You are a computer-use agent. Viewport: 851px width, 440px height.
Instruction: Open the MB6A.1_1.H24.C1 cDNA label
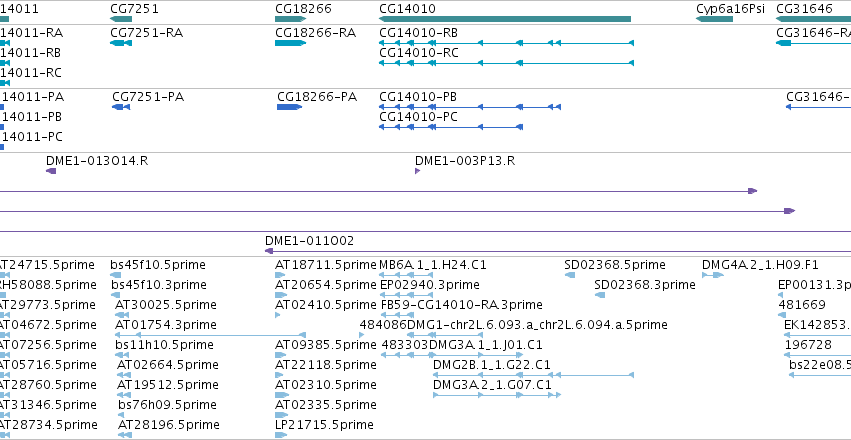[x=433, y=265]
